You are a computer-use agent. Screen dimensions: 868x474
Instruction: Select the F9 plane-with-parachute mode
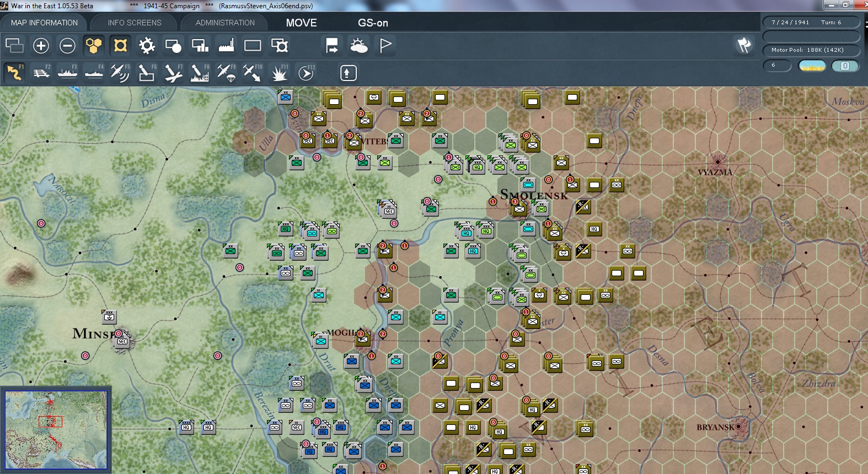226,72
